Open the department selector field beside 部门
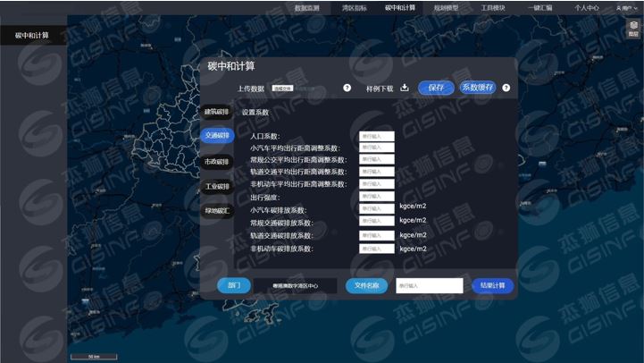Screen dimensions: 644x363 (296, 286)
